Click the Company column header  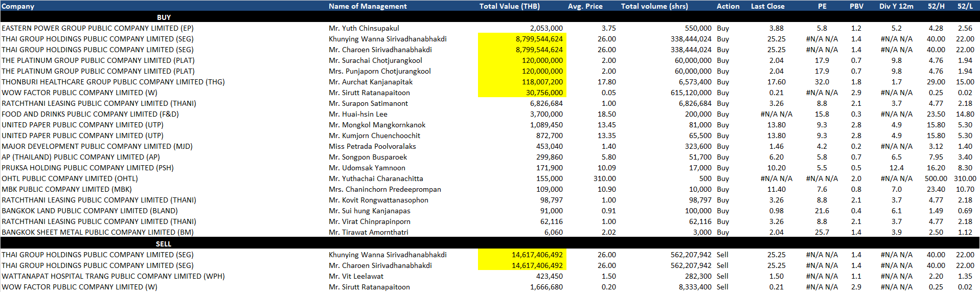18,6
